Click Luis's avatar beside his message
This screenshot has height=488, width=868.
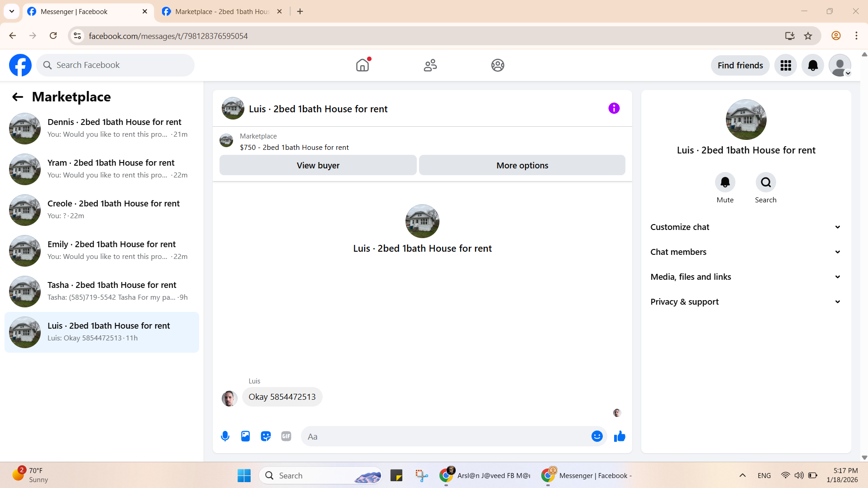click(x=229, y=399)
